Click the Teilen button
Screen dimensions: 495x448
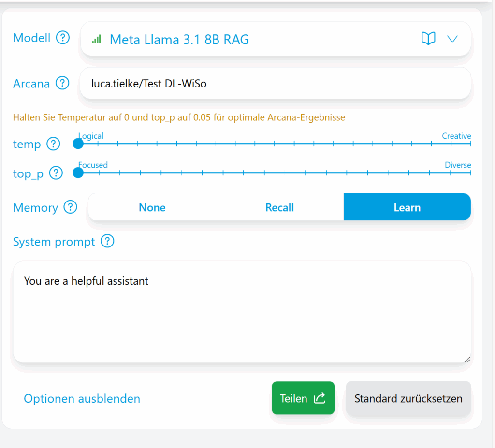pyautogui.click(x=303, y=398)
